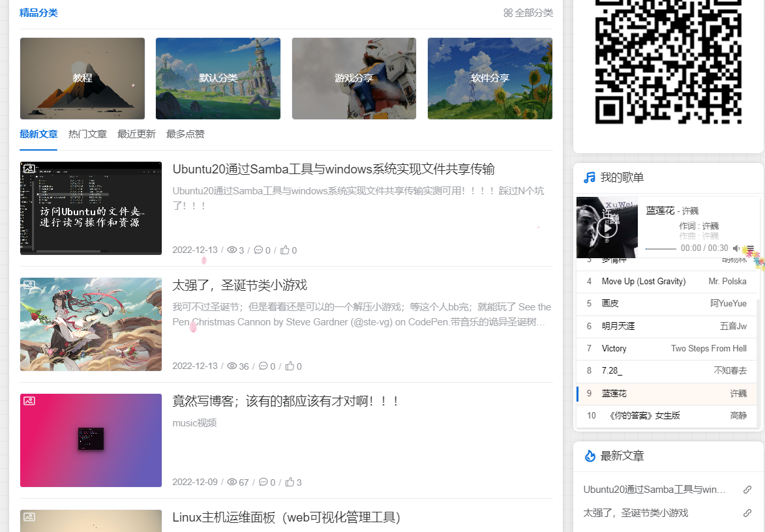Switch to the 热门文章 tab
This screenshot has width=765, height=532.
click(87, 134)
